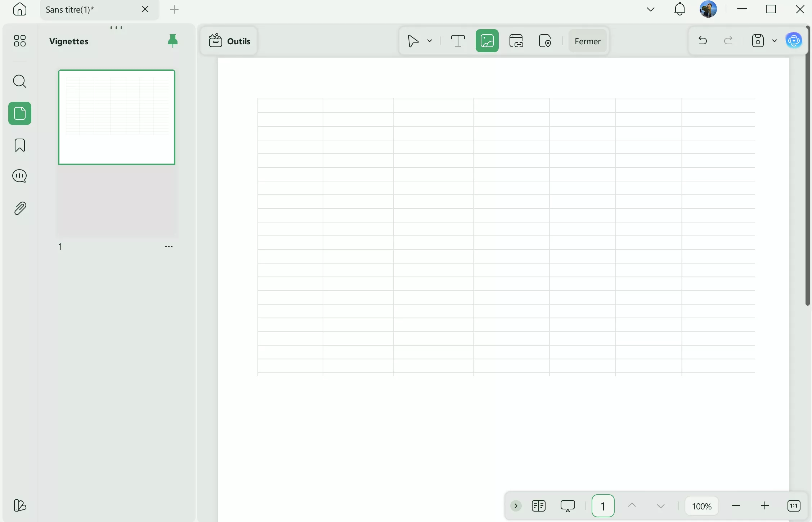Select the Text tool in the toolbar

click(x=458, y=41)
